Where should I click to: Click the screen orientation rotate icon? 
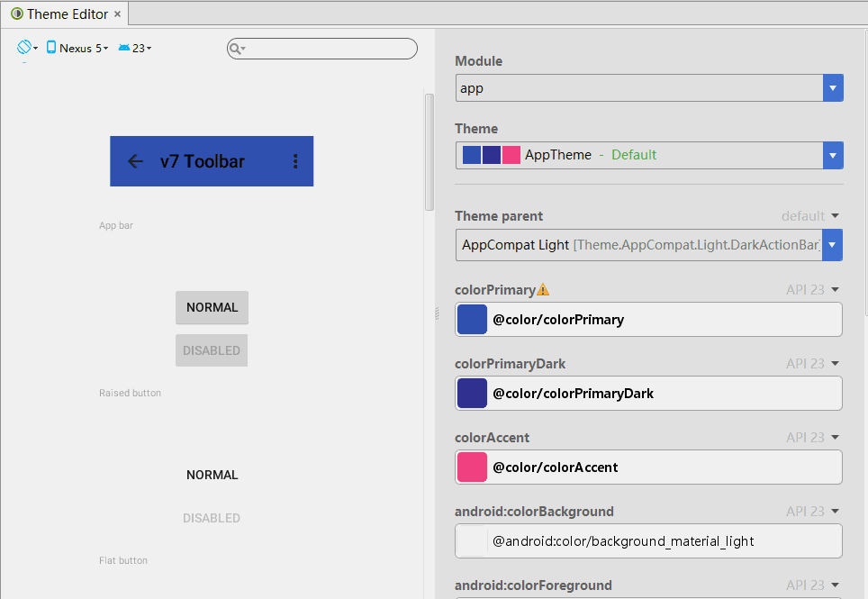25,48
